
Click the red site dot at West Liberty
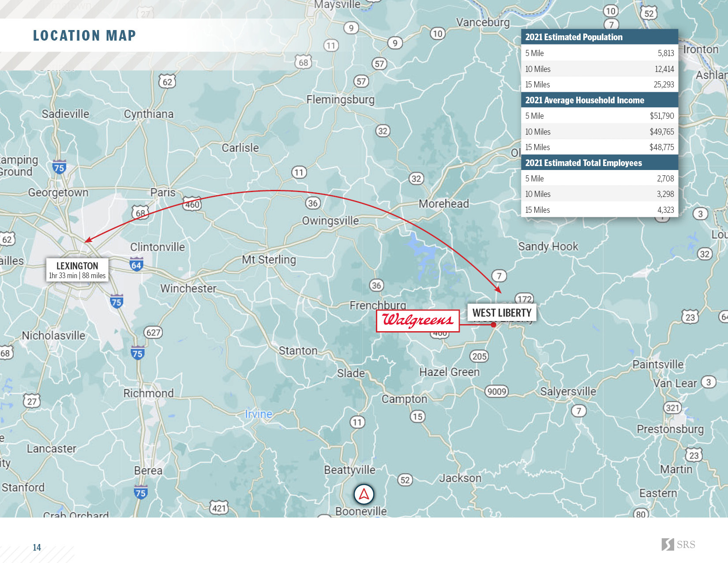click(x=494, y=325)
